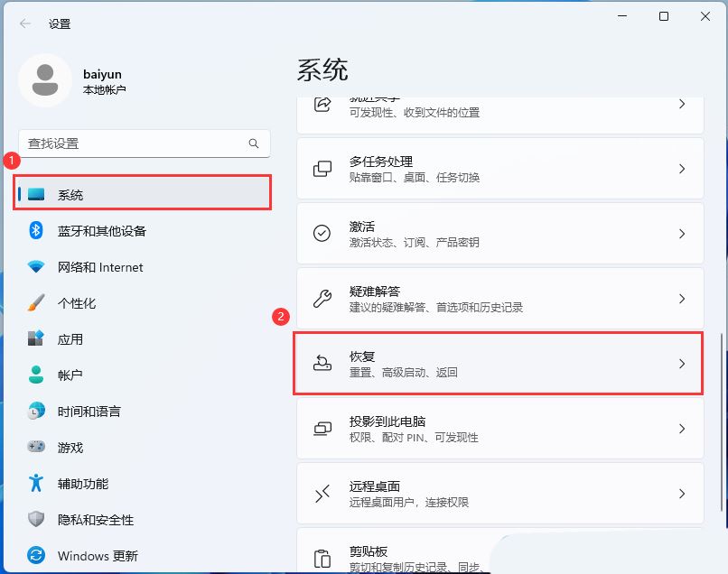This screenshot has width=728, height=574.
Task: Click the 激活 checkmark circle icon
Action: pos(322,234)
